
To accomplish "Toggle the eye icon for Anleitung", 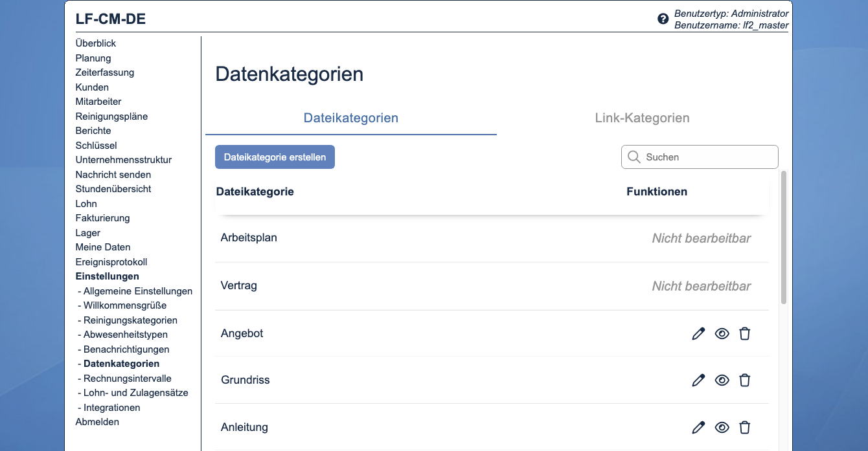I will [722, 427].
